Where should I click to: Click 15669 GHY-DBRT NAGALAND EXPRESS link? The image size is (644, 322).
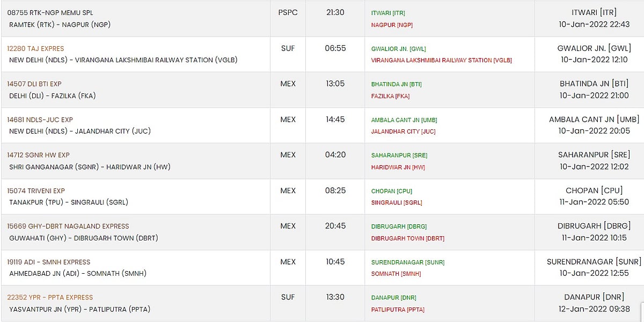(x=68, y=226)
